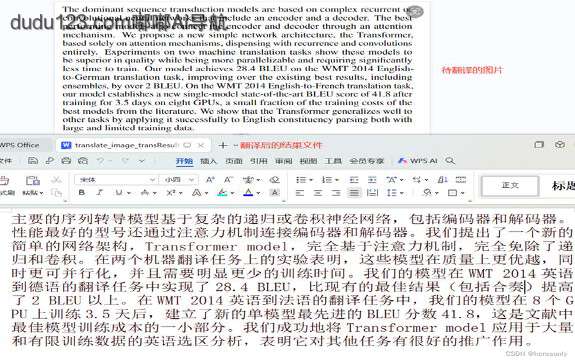This screenshot has height=360, width=575.
Task: Click the print icon in quick toolbar
Action: click(x=66, y=161)
